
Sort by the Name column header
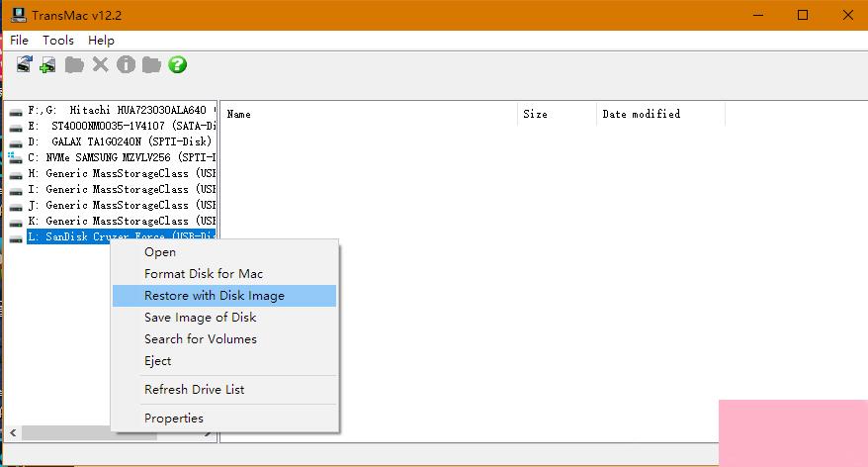(369, 114)
